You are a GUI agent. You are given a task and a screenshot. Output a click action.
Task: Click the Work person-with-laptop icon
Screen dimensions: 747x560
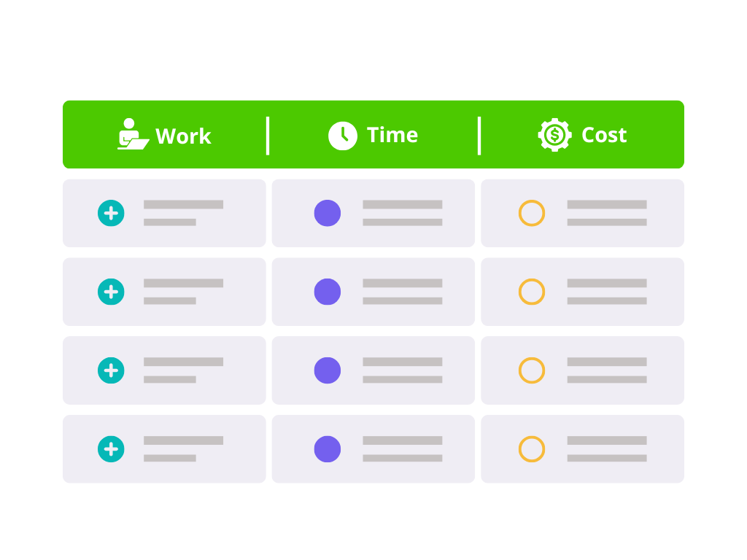(133, 134)
